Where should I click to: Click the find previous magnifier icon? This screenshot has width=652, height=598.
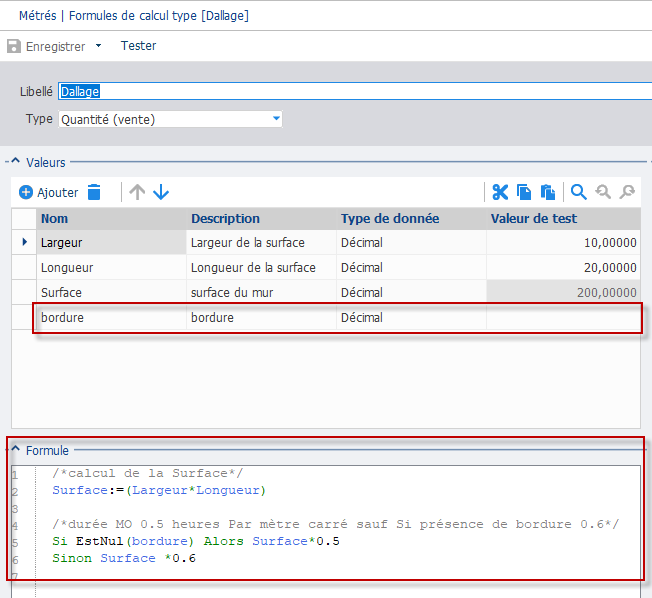(603, 192)
